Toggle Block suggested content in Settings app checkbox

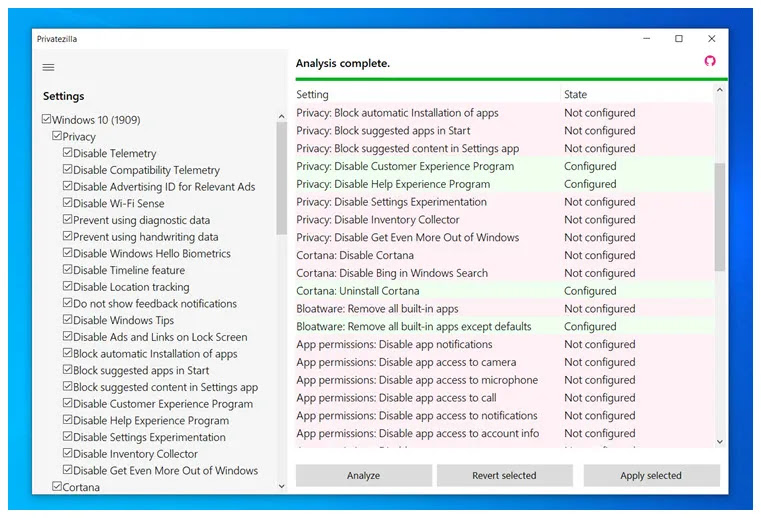click(67, 386)
